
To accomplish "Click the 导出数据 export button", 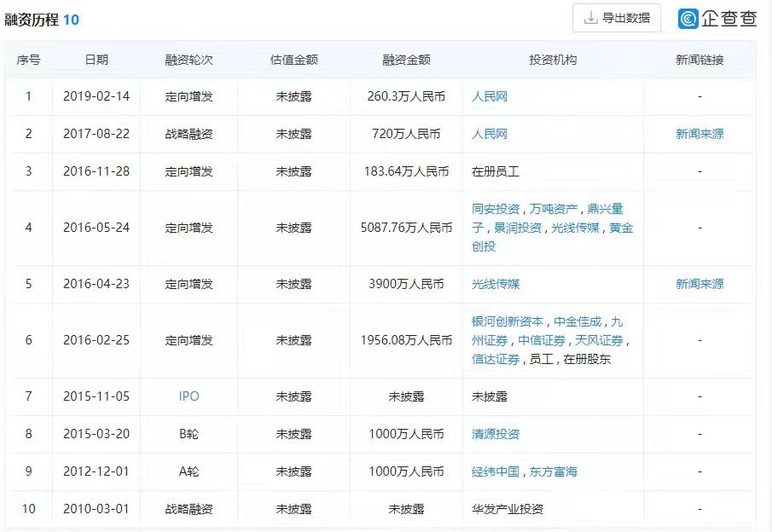I will (x=617, y=18).
